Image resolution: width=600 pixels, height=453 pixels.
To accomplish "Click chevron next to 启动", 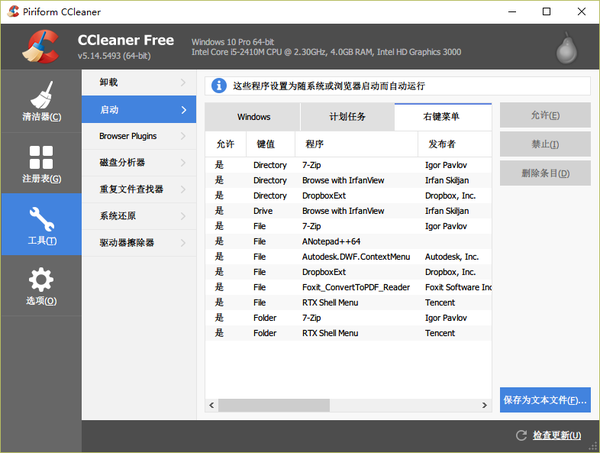I will click(184, 110).
